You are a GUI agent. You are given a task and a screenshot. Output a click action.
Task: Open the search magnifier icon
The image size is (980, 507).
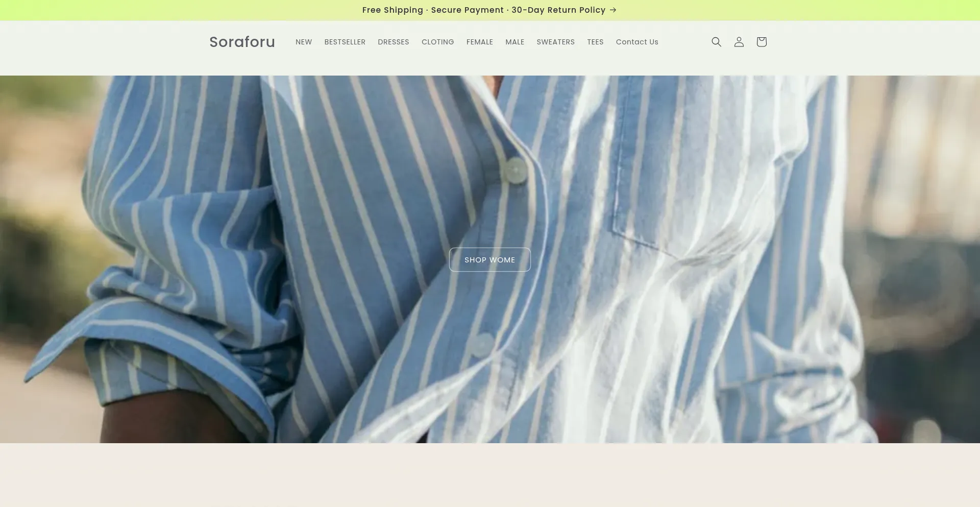716,42
